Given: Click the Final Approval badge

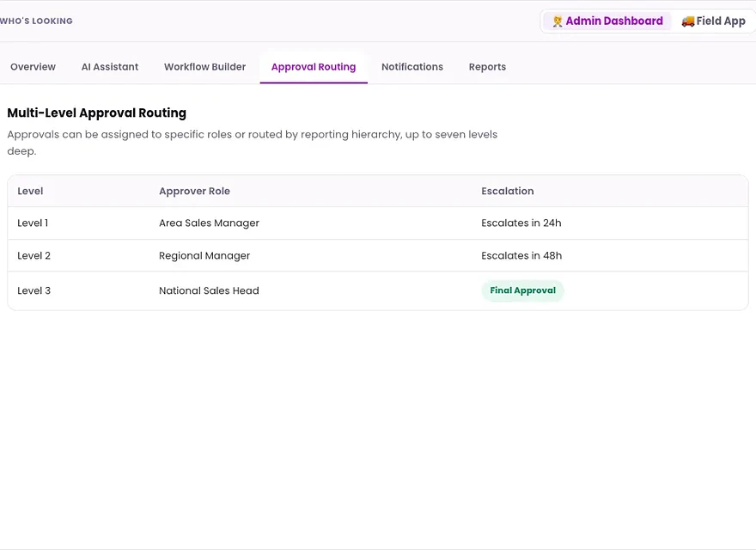Looking at the screenshot, I should pyautogui.click(x=522, y=290).
